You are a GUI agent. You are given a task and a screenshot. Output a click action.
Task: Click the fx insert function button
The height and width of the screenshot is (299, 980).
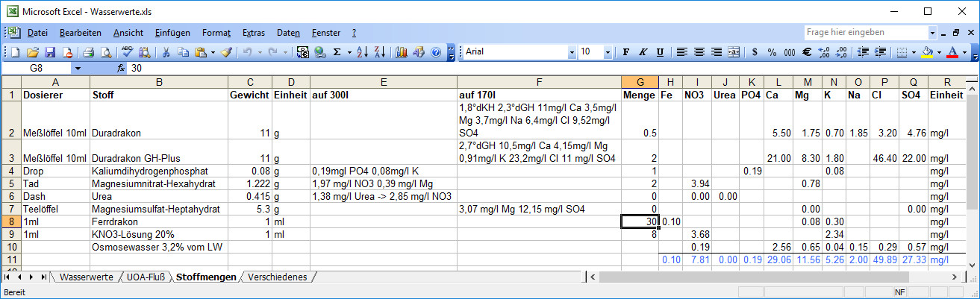tap(122, 68)
